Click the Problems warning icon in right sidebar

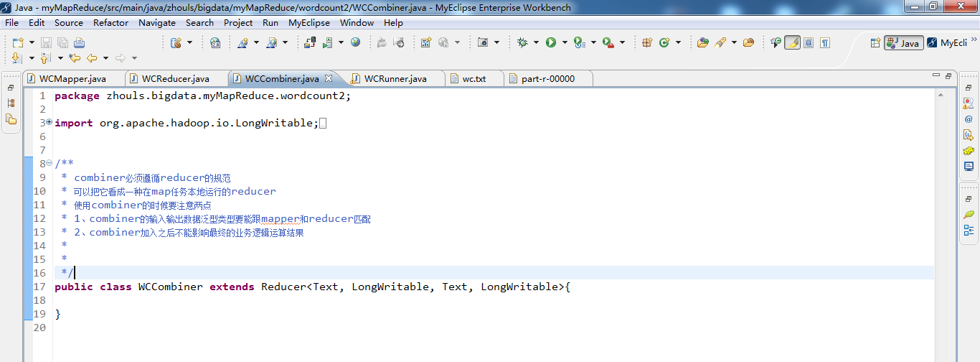click(x=969, y=103)
